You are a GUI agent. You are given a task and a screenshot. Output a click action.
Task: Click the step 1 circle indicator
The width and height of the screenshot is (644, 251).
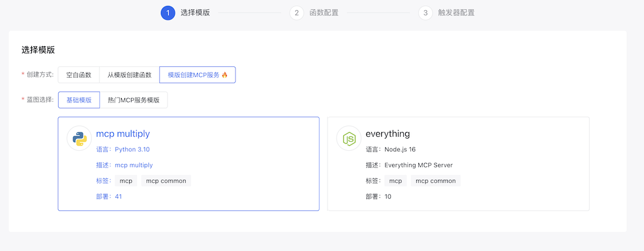[168, 13]
